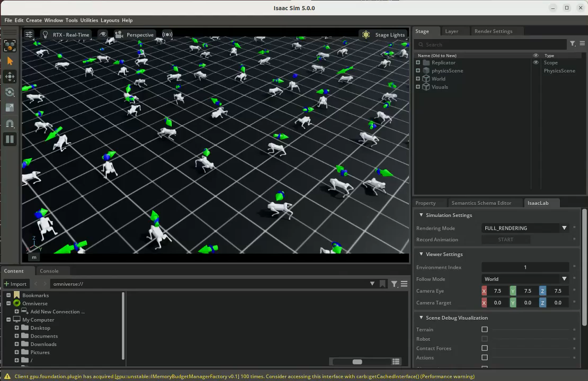Toggle visibility eye for Replicator

click(x=536, y=62)
